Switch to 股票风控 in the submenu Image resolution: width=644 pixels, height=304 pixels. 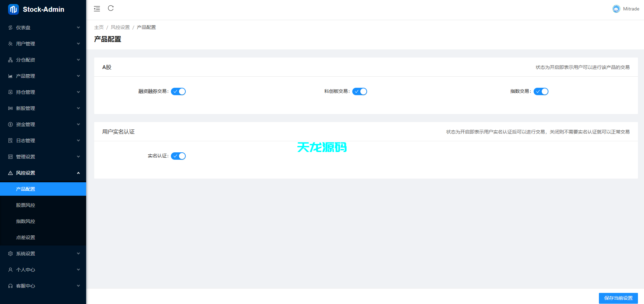(25, 205)
